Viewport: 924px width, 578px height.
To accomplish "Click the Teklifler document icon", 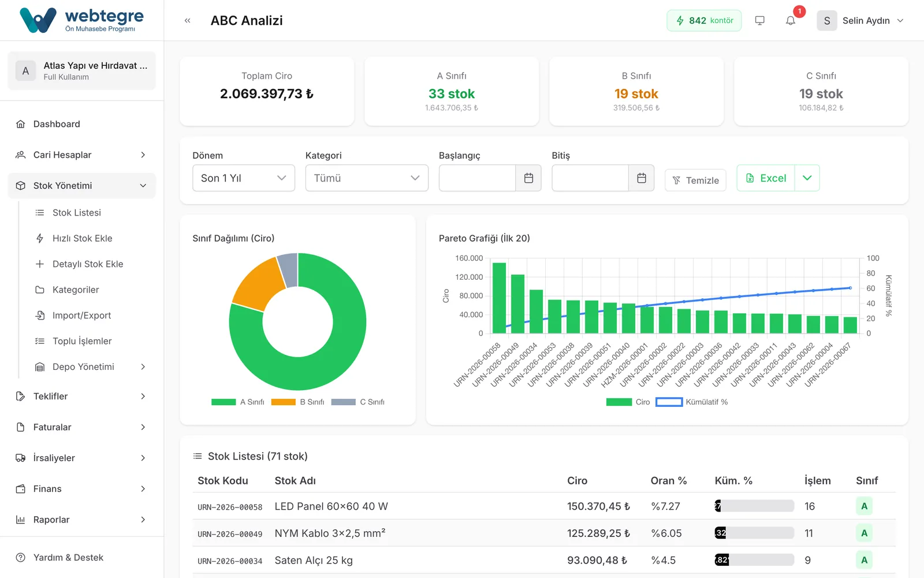I will [x=21, y=397].
